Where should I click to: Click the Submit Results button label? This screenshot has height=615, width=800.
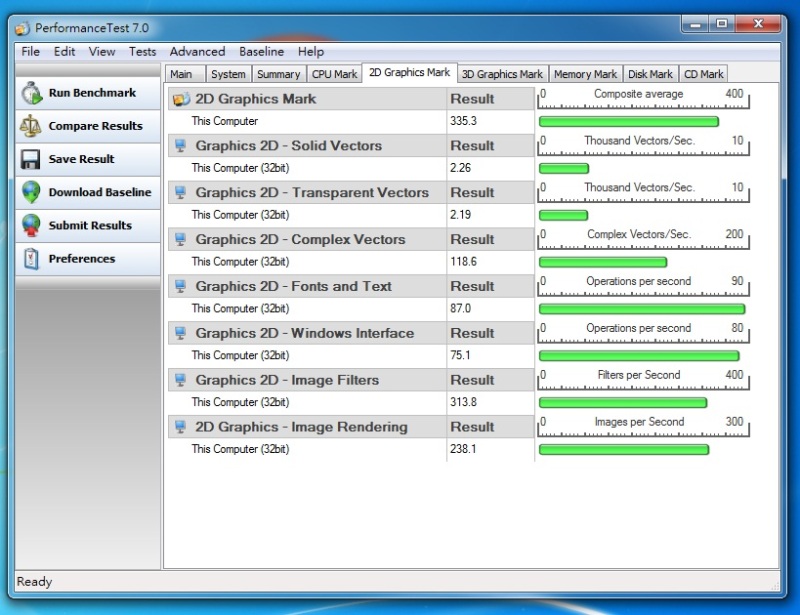90,226
